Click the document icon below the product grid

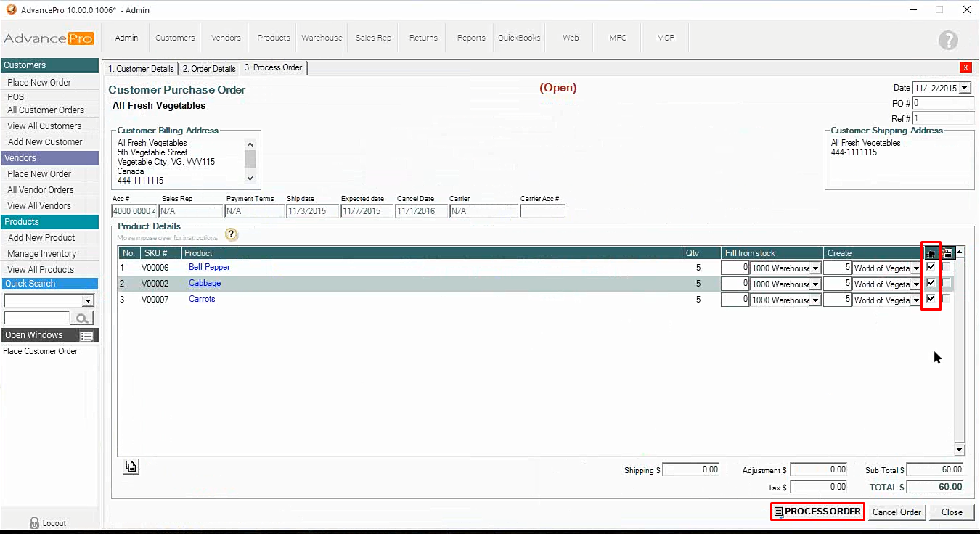(x=131, y=467)
